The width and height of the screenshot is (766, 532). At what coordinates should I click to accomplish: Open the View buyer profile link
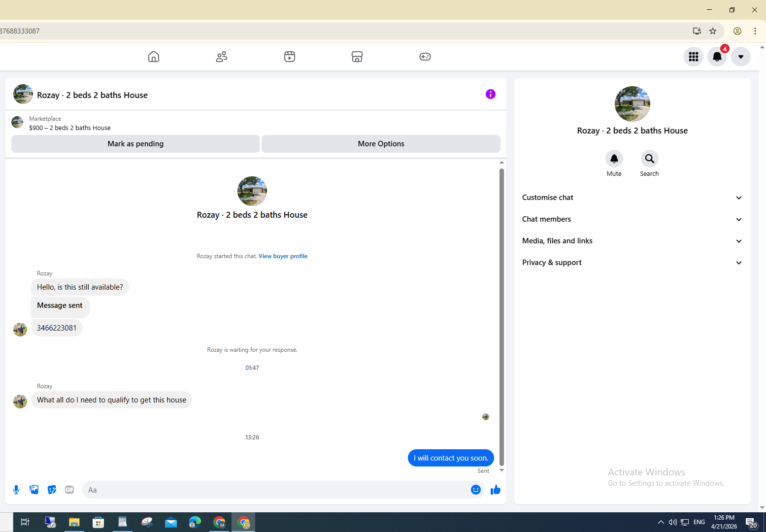[x=283, y=256]
